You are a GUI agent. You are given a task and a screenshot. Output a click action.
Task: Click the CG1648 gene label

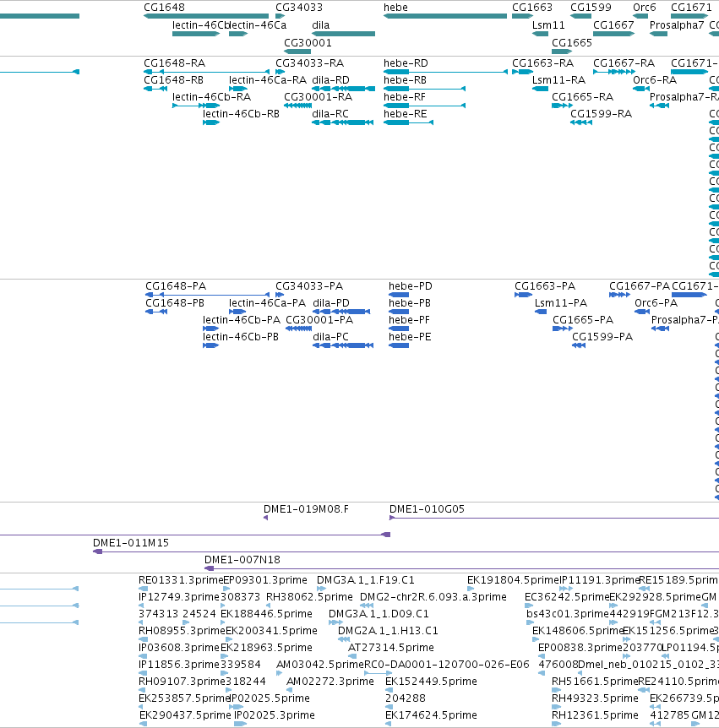coord(164,8)
